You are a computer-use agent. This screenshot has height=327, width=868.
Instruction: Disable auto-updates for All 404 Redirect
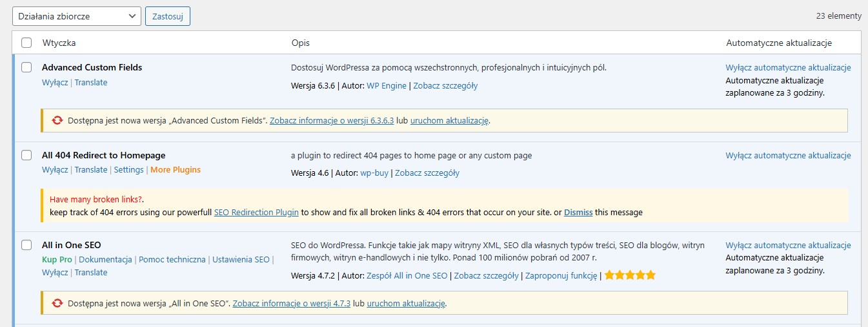click(788, 155)
